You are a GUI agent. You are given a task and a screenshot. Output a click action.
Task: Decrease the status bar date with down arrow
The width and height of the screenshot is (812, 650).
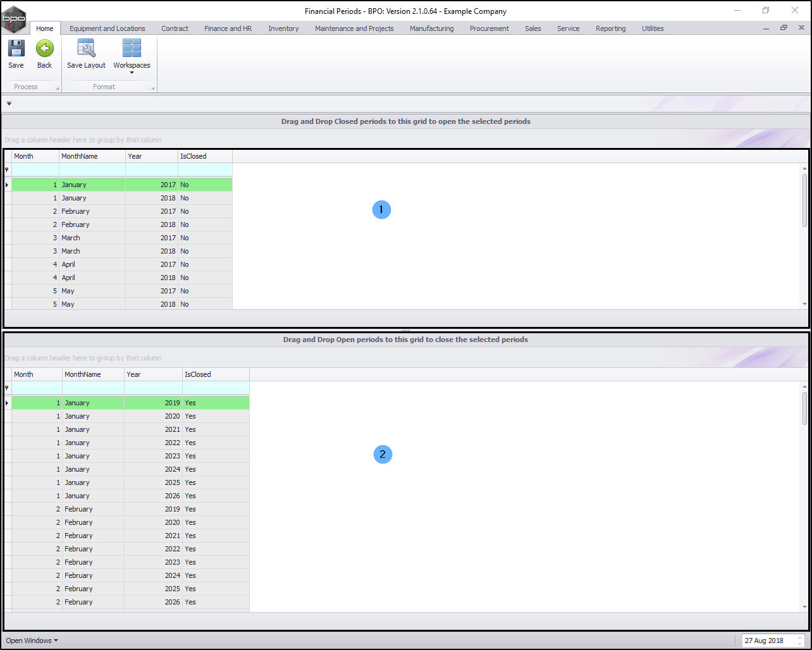tap(800, 644)
